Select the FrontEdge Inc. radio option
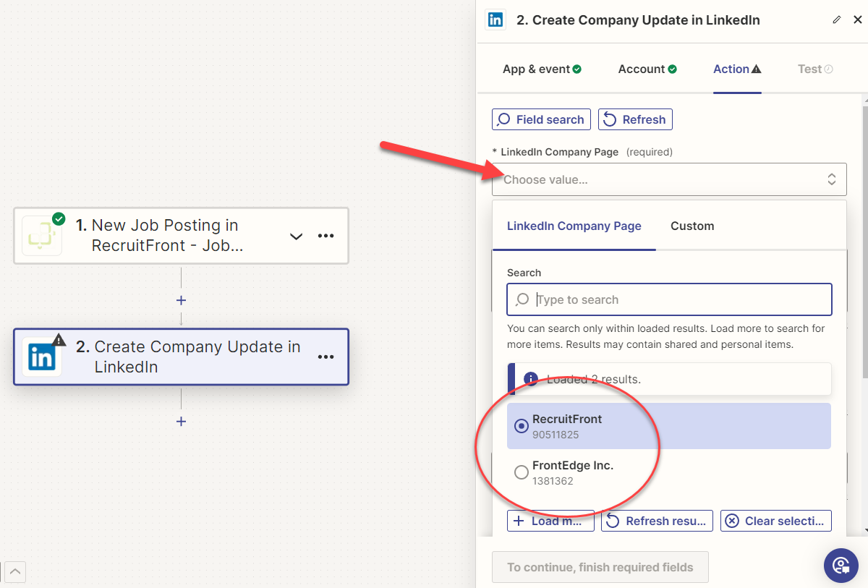This screenshot has height=588, width=868. (521, 472)
